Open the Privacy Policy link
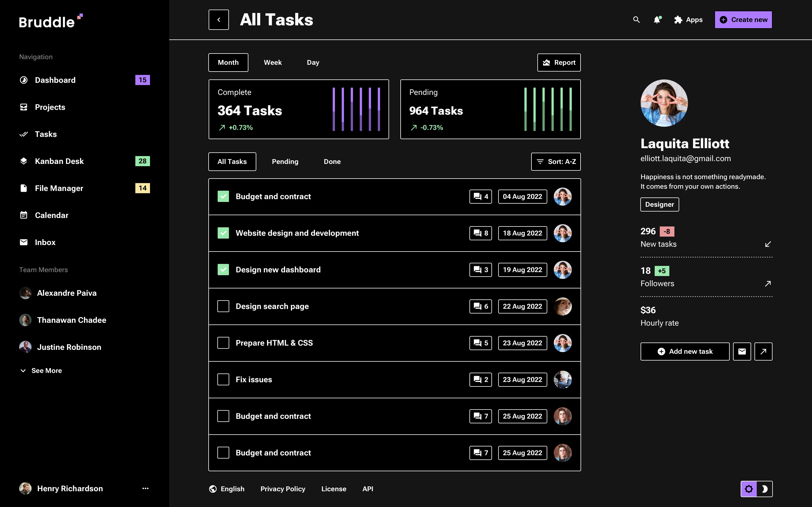 (283, 489)
